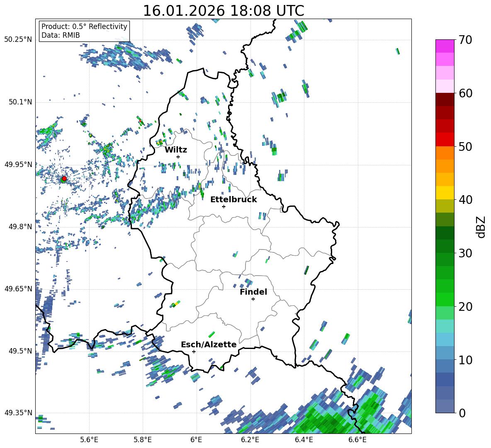The width and height of the screenshot is (491, 448).
Task: Click the 6.6°E longitude label
Action: click(x=357, y=440)
